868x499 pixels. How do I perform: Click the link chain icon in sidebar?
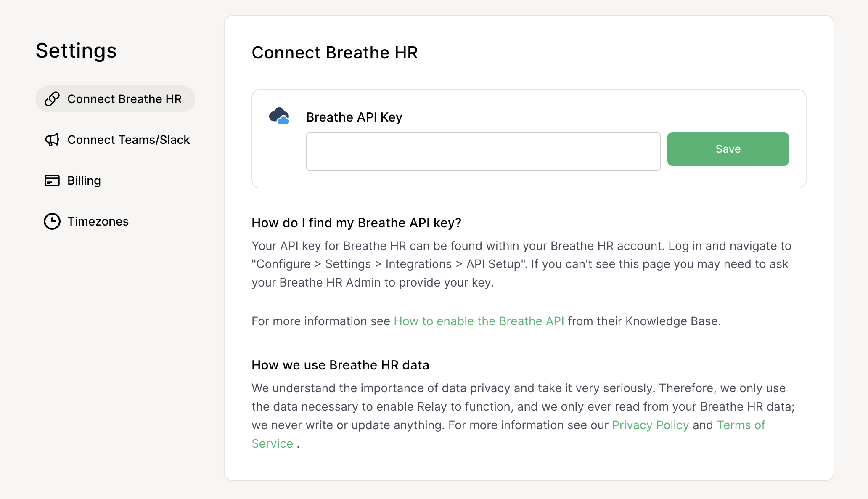coord(52,99)
